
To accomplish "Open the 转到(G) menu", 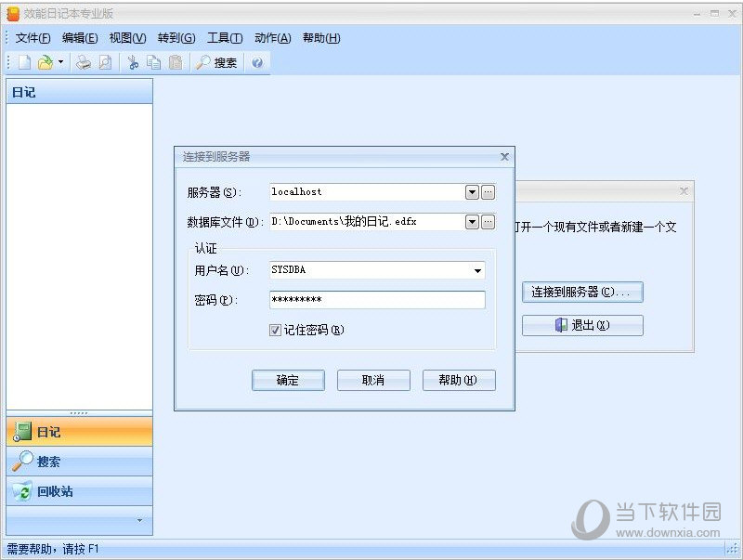I will pyautogui.click(x=176, y=38).
